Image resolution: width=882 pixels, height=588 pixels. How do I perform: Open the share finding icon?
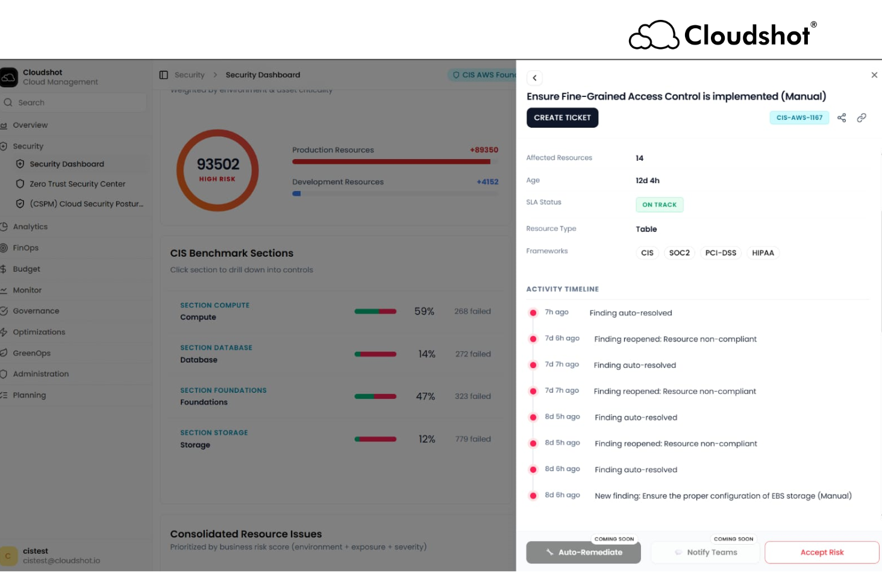[x=841, y=117]
